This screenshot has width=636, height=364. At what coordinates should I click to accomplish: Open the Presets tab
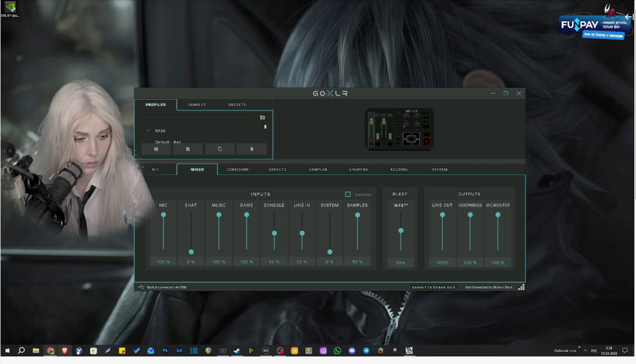[237, 104]
